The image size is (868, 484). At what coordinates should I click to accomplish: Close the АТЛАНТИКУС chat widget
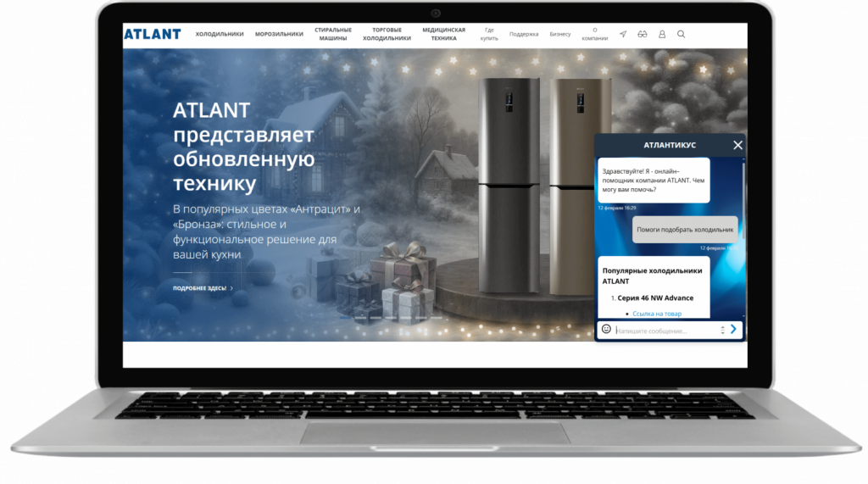pos(737,145)
